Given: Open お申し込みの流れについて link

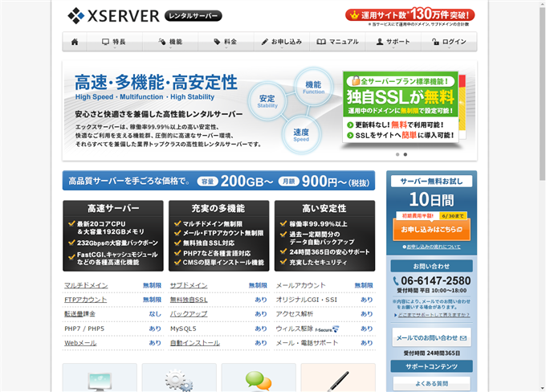Looking at the screenshot, I should (434, 247).
